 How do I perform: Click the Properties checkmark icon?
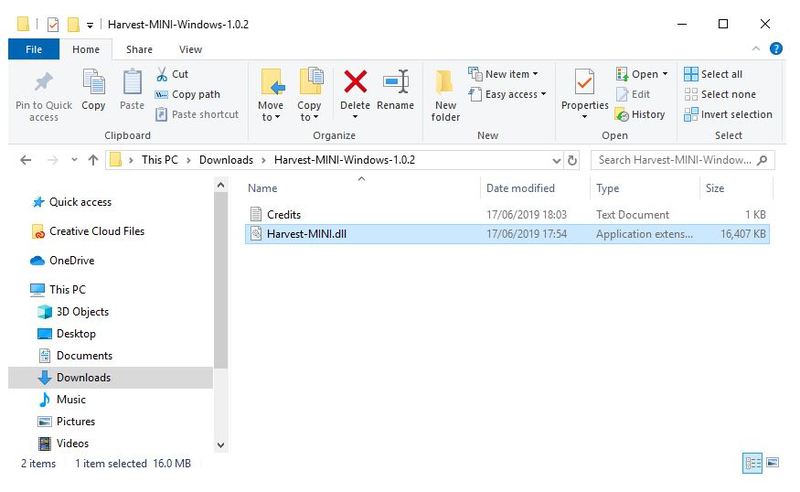pos(584,82)
